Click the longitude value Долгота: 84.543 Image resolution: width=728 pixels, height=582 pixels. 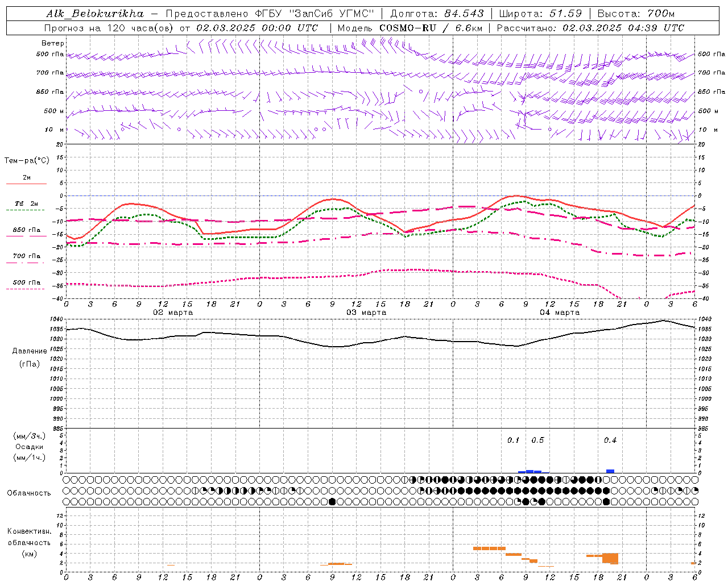click(x=437, y=14)
